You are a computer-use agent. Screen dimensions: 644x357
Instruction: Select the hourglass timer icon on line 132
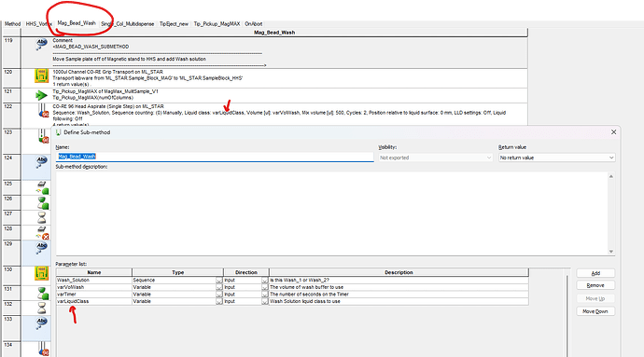point(42,308)
